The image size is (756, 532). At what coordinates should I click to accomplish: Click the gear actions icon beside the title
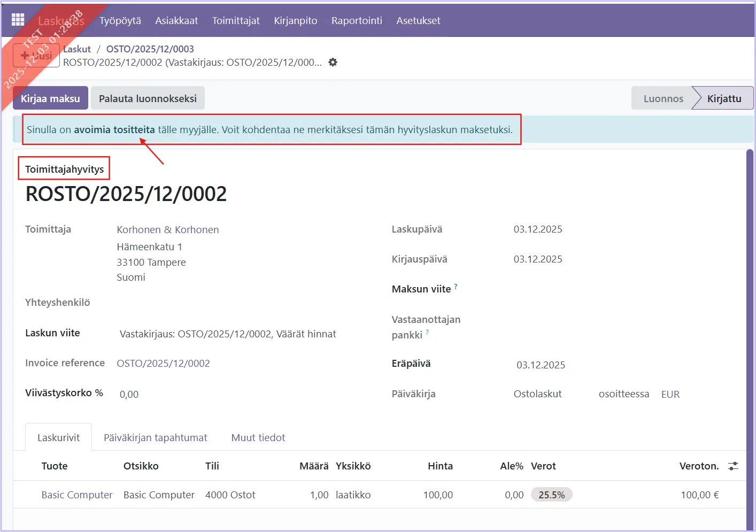pos(333,63)
